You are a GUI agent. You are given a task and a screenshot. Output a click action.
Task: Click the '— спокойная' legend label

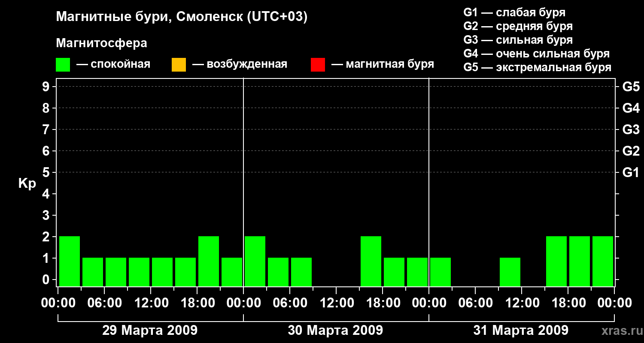click(113, 64)
